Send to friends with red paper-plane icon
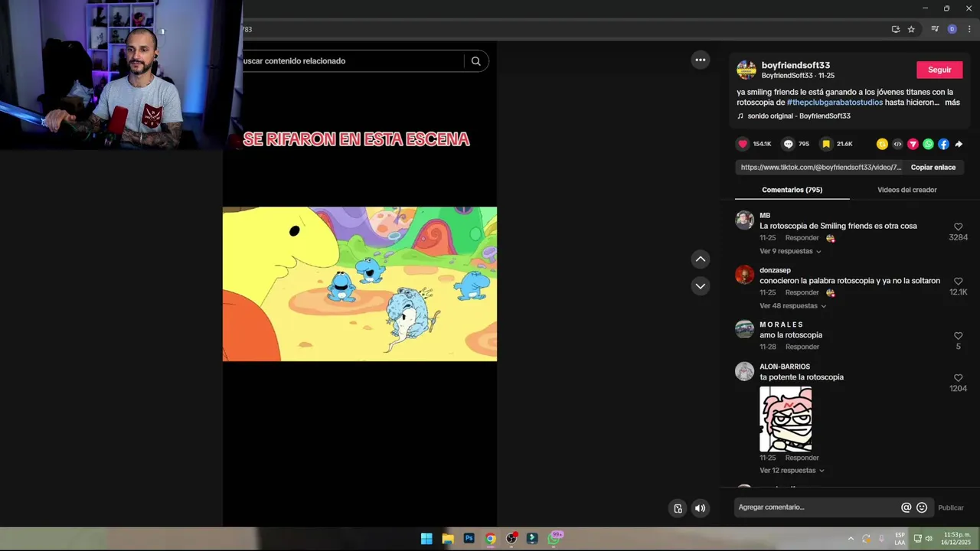Image resolution: width=980 pixels, height=551 pixels. point(913,144)
